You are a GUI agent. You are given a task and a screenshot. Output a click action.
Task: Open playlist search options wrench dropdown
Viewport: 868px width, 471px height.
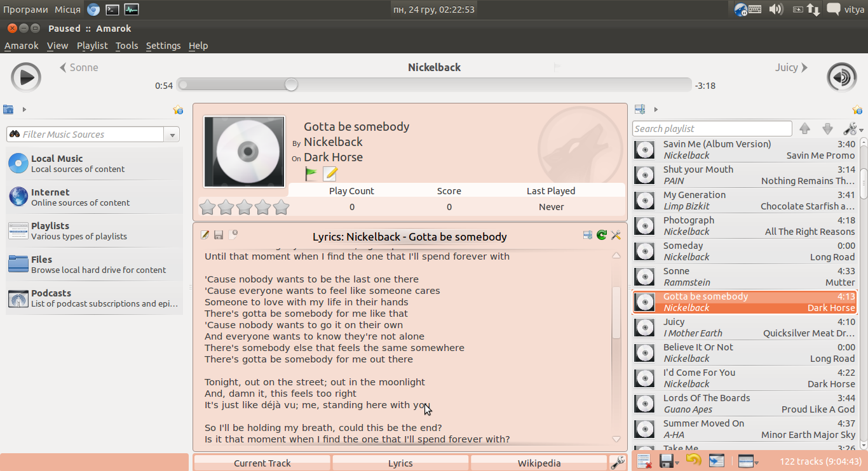(853, 129)
